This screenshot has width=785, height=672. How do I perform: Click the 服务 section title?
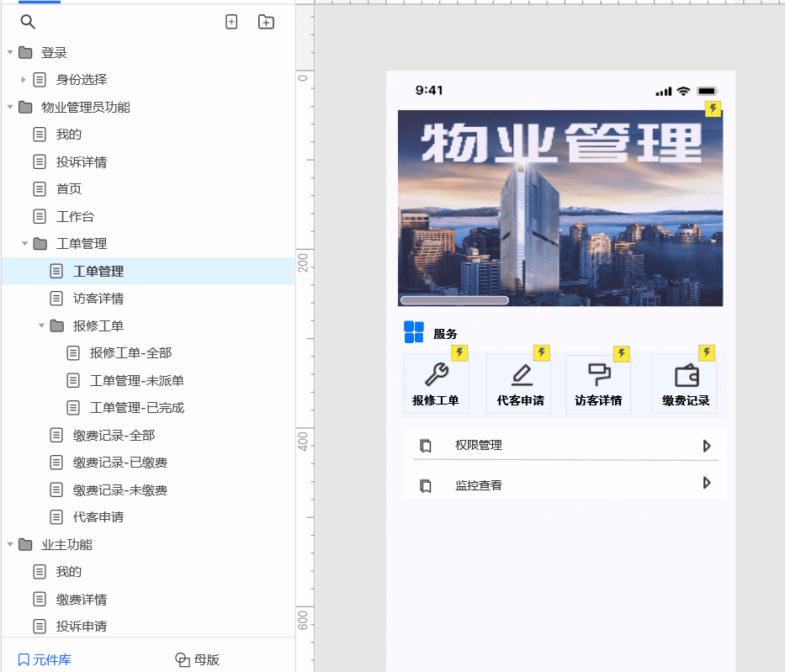click(x=445, y=334)
